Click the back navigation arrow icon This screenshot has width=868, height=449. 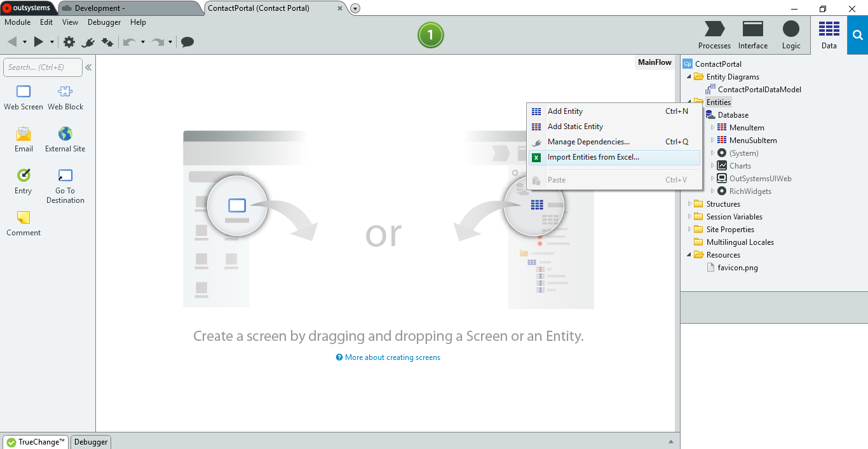(x=12, y=42)
